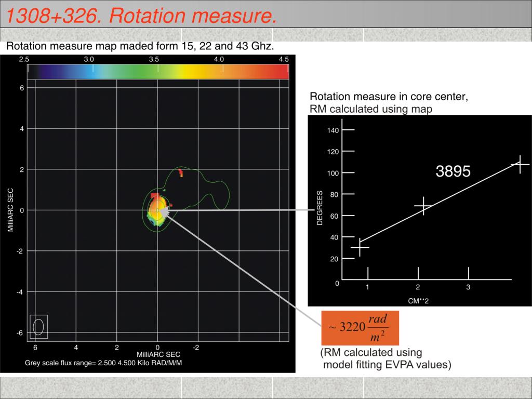Click the "20" tick label on the DEGREES axis
The height and width of the screenshot is (399, 532).
[334, 259]
